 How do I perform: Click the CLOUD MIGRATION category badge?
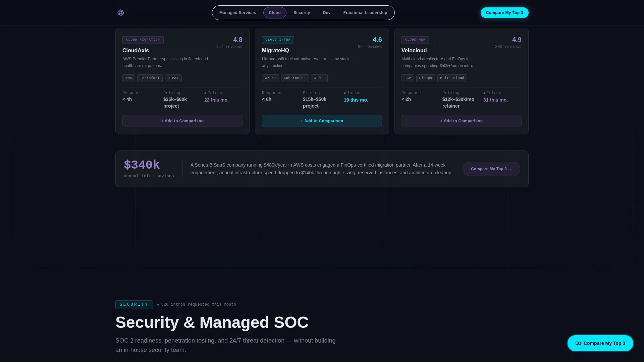point(143,40)
